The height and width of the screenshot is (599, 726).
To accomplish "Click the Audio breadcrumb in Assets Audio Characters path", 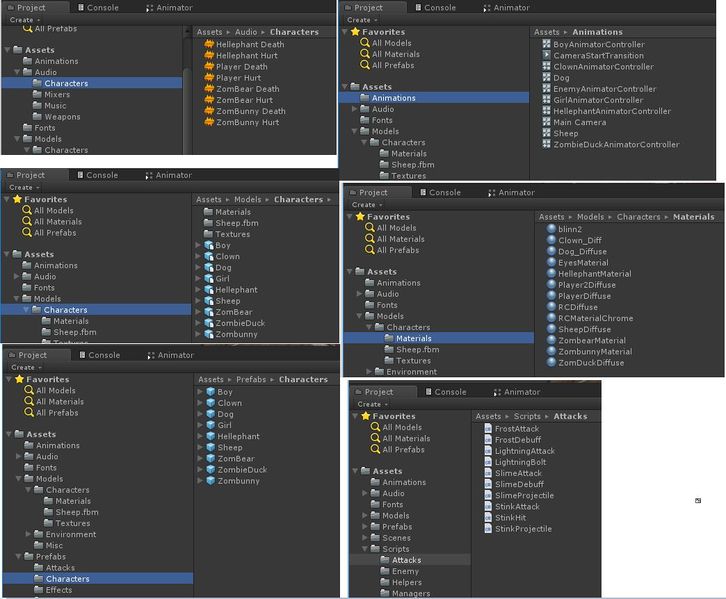I will click(x=246, y=32).
